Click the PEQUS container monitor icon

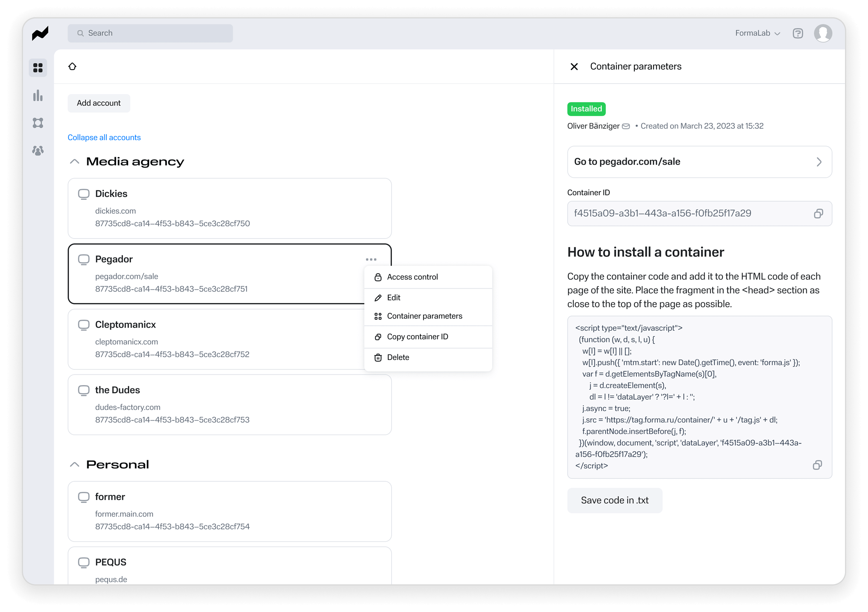pyautogui.click(x=84, y=563)
